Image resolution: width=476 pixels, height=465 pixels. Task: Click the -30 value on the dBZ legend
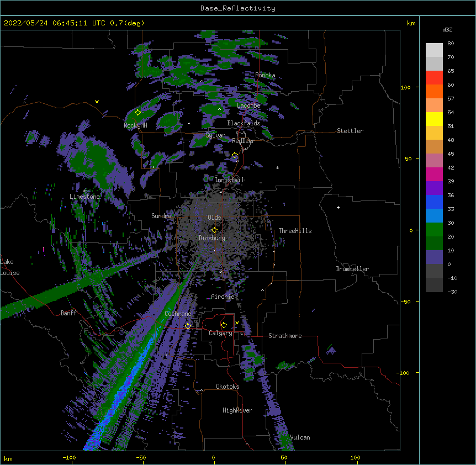(x=452, y=292)
